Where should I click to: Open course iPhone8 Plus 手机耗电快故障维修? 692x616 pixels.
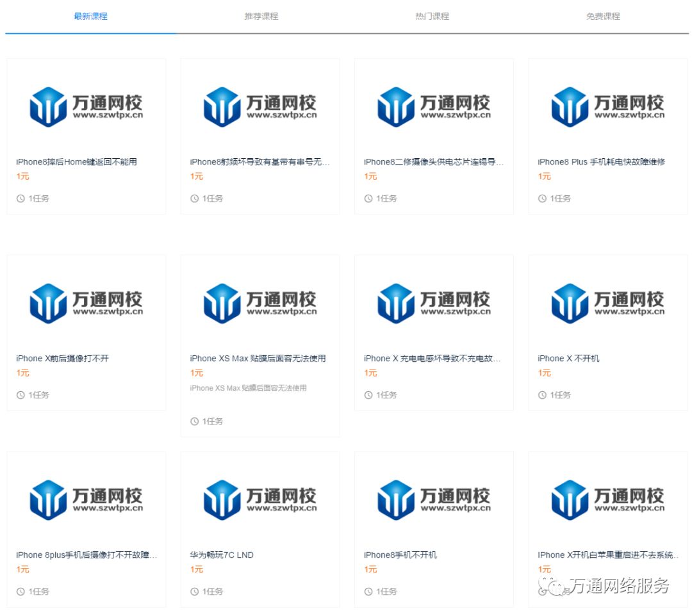[601, 162]
